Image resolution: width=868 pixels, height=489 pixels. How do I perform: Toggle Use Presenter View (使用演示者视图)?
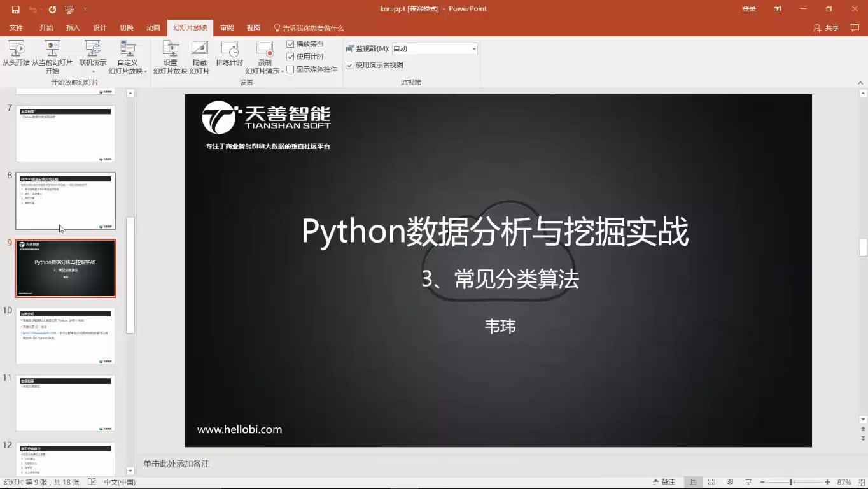(350, 65)
